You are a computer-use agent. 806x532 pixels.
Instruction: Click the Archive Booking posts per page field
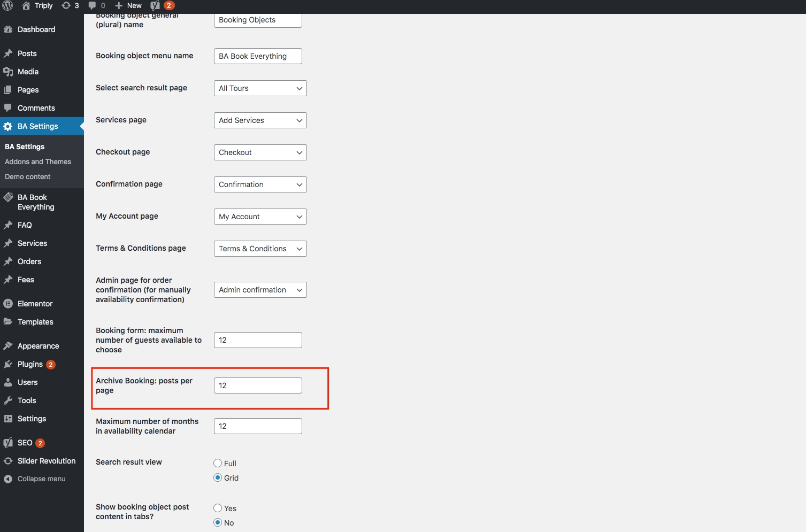258,385
